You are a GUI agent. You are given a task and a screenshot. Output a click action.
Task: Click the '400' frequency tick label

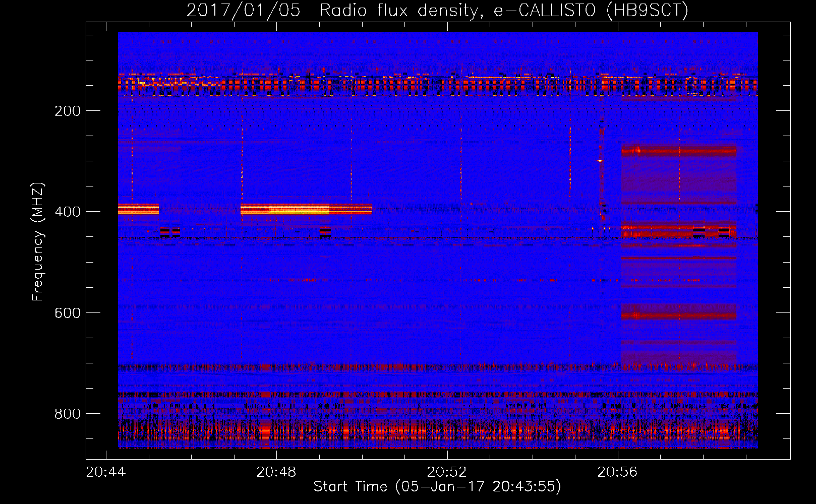67,212
